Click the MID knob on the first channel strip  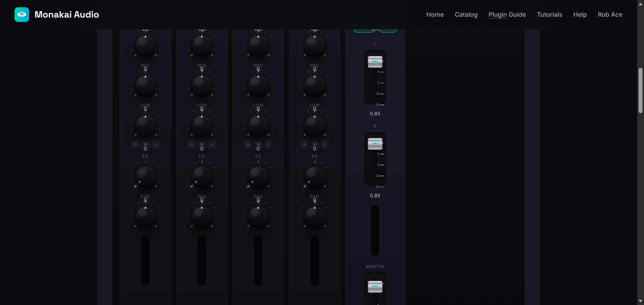click(x=145, y=85)
